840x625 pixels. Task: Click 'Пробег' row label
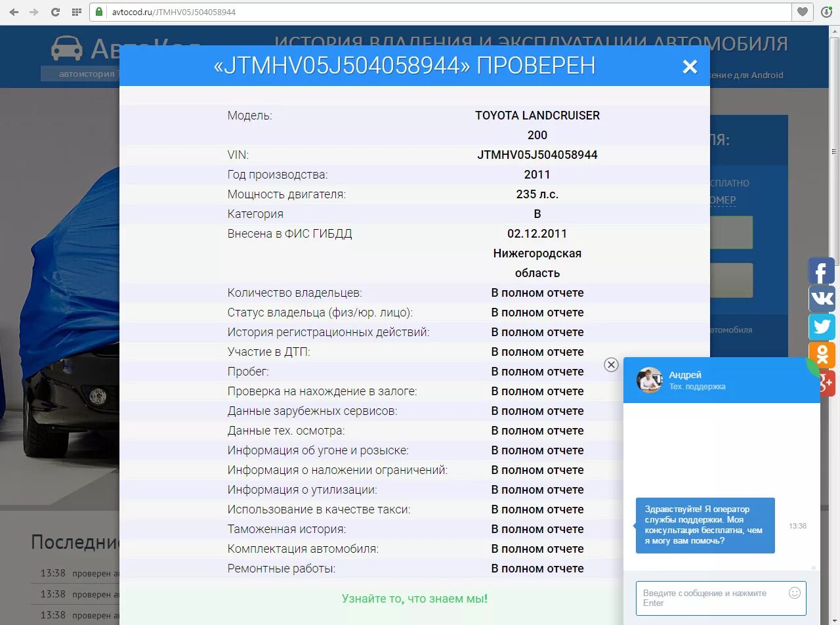pos(248,372)
